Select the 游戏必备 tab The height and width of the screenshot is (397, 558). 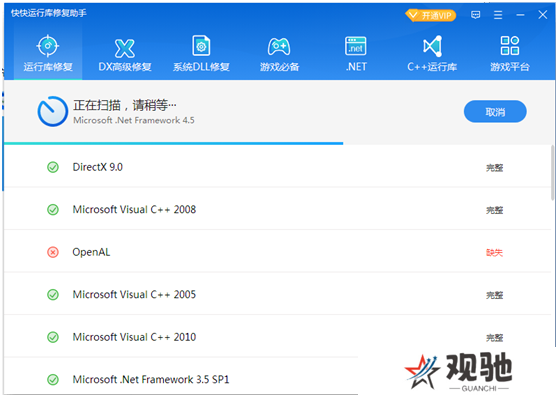point(279,53)
